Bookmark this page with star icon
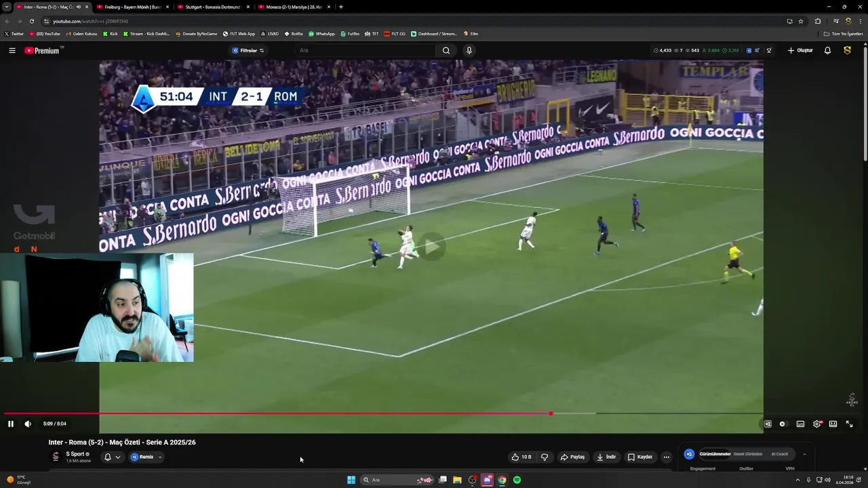Screen dimensions: 868x488 point(801,21)
